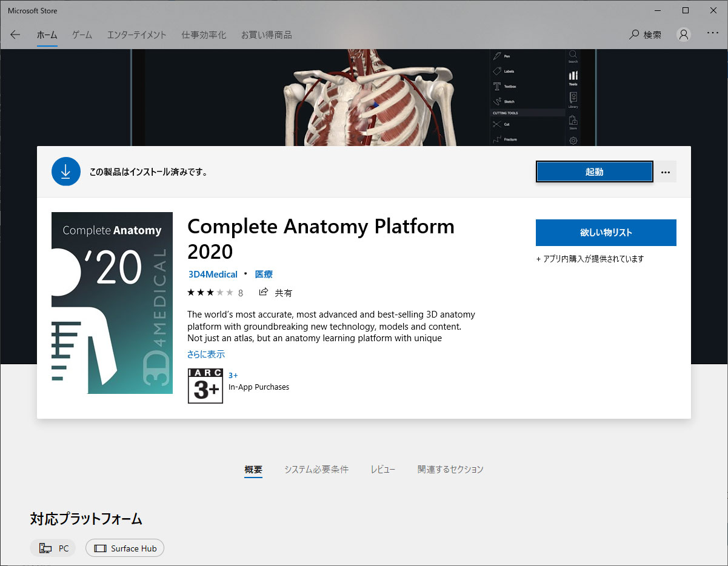Click the 'アプリ内購入が提供されています' text
The width and height of the screenshot is (728, 566).
(x=590, y=259)
